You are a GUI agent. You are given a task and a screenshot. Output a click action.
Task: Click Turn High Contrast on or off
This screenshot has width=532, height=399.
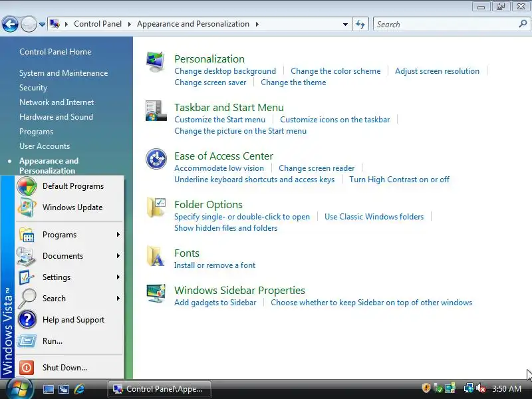point(400,180)
